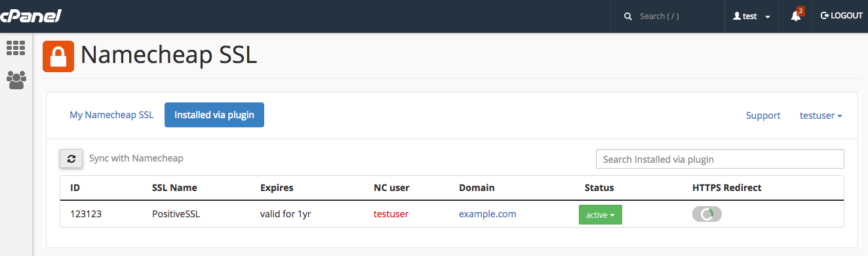Click the Status column header
Screen dimensions: 868x256
click(x=599, y=188)
